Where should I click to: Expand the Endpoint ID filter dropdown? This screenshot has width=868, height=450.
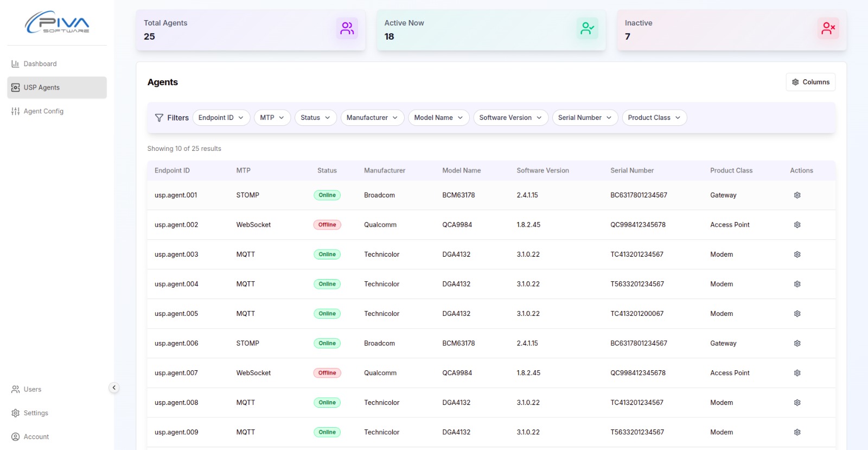click(x=221, y=118)
